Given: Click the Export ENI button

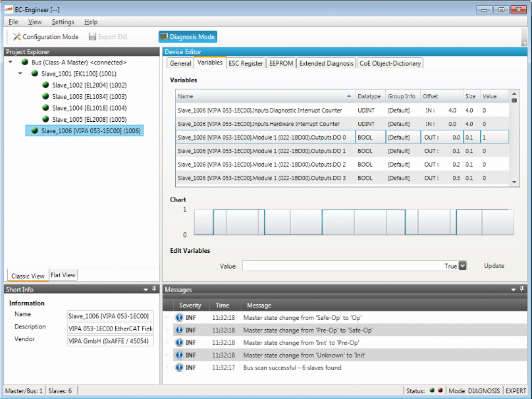Looking at the screenshot, I should (x=108, y=37).
